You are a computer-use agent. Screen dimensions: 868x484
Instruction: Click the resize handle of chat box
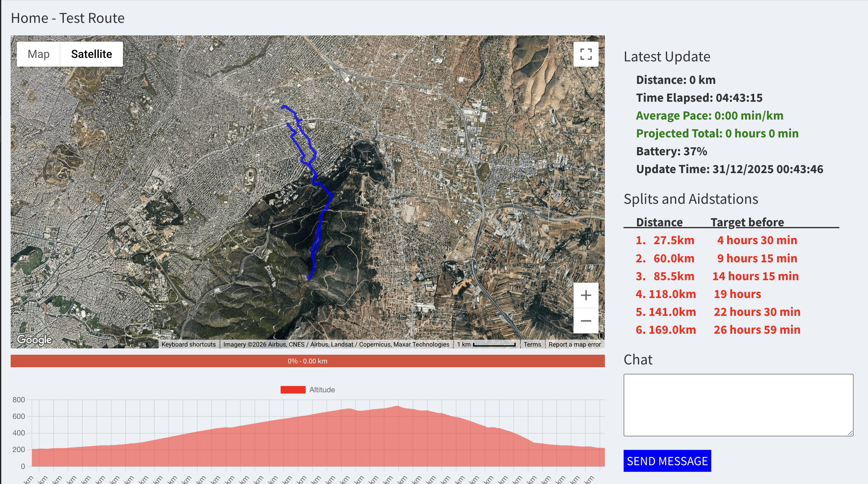click(850, 433)
